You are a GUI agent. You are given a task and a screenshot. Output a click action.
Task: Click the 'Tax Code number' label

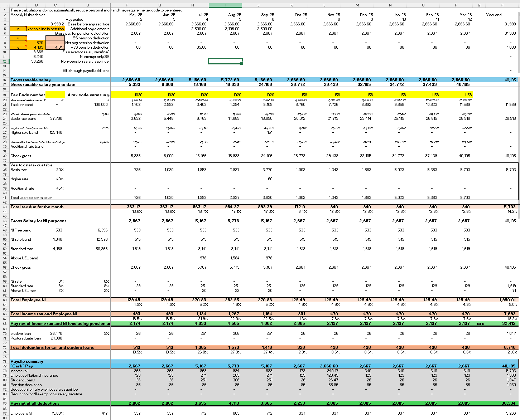pyautogui.click(x=28, y=95)
